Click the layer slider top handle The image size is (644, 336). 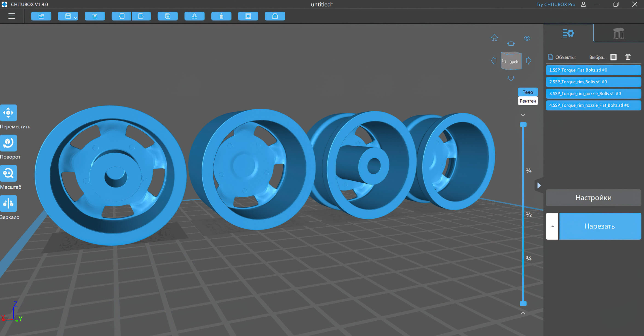[x=523, y=125]
